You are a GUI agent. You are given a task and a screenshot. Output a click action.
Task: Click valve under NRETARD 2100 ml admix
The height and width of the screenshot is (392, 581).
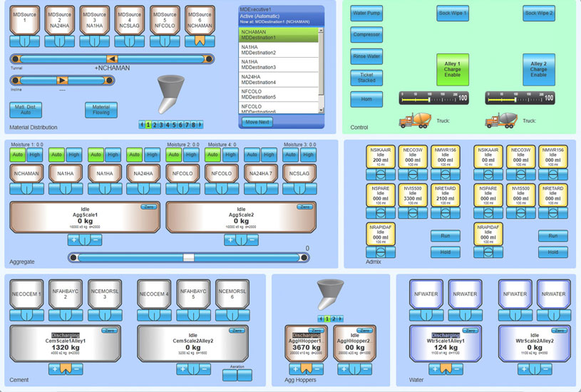tap(446, 212)
